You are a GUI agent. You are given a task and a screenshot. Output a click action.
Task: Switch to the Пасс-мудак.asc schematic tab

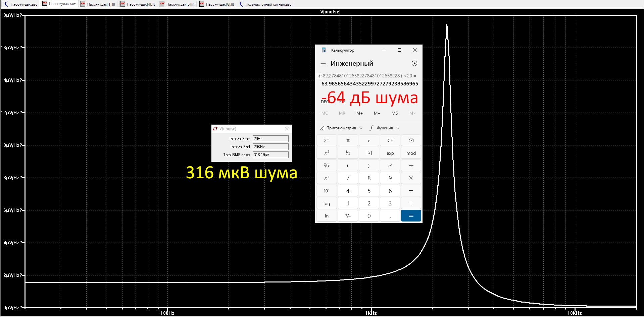(x=20, y=4)
